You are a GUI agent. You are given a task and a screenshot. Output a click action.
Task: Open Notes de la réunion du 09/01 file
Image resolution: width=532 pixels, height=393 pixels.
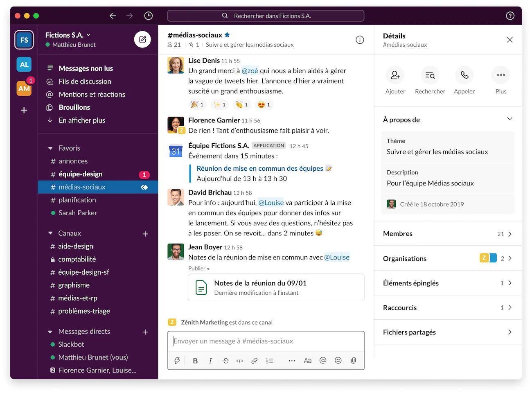(x=276, y=287)
